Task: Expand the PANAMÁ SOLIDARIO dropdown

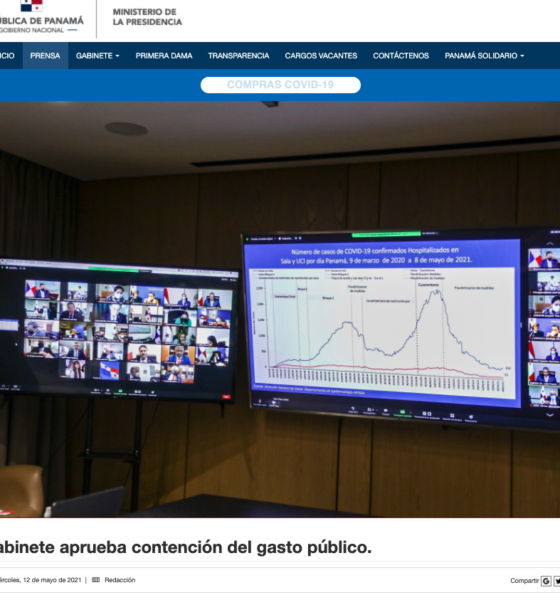Action: click(x=484, y=55)
